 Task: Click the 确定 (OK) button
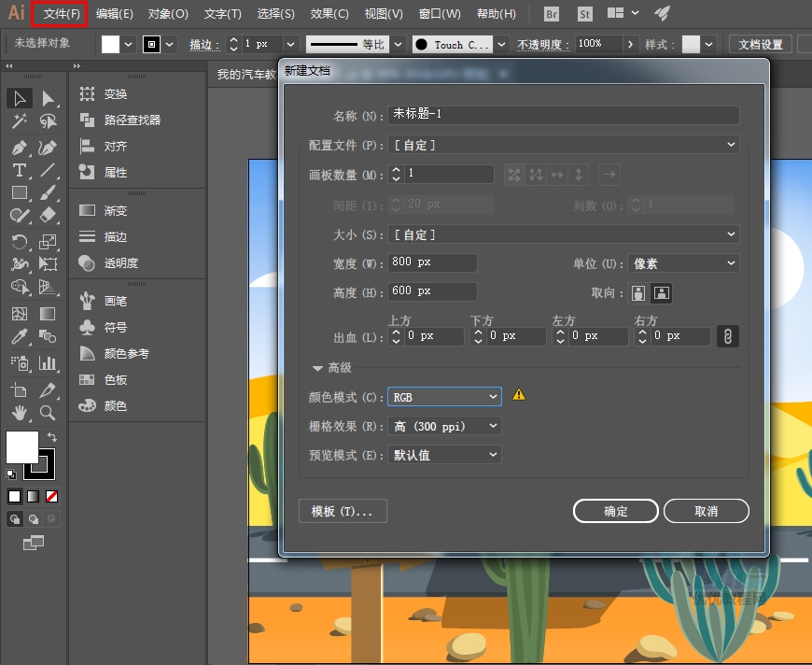click(x=616, y=511)
